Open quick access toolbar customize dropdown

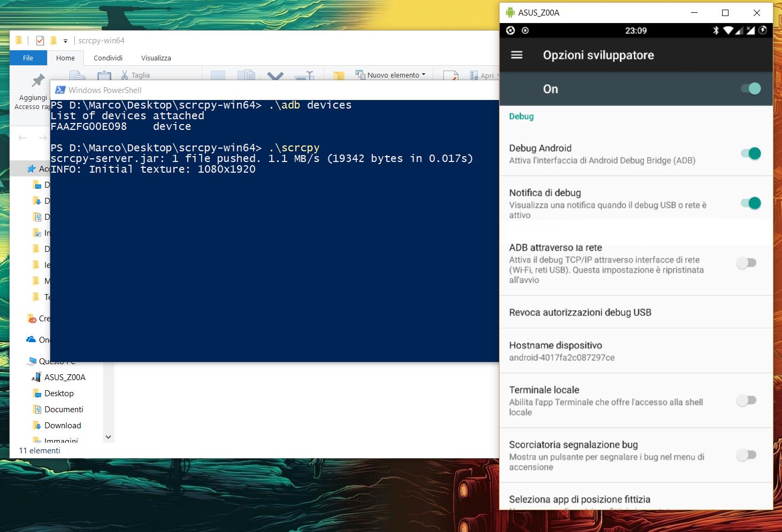tap(65, 41)
